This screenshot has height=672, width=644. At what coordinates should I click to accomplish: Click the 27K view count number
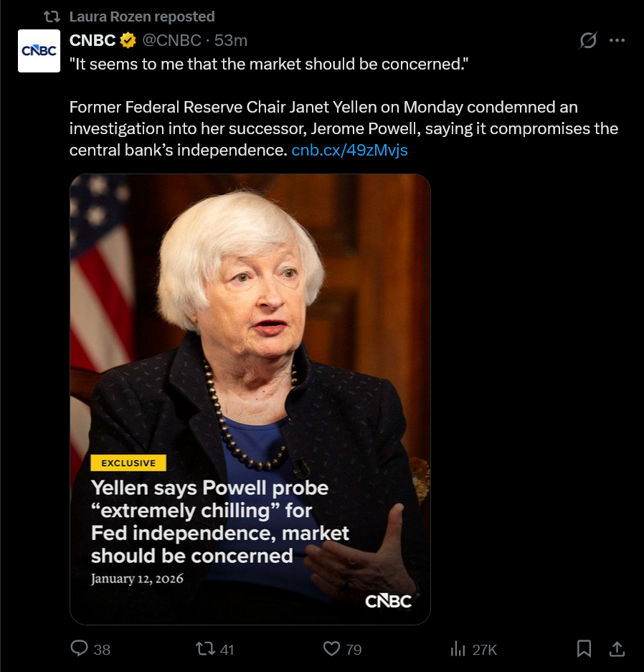pyautogui.click(x=484, y=650)
